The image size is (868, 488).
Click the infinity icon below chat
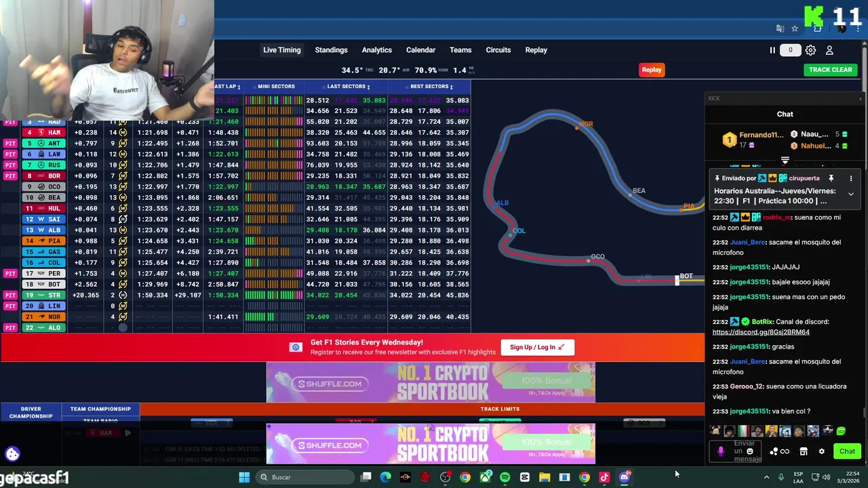click(x=785, y=451)
